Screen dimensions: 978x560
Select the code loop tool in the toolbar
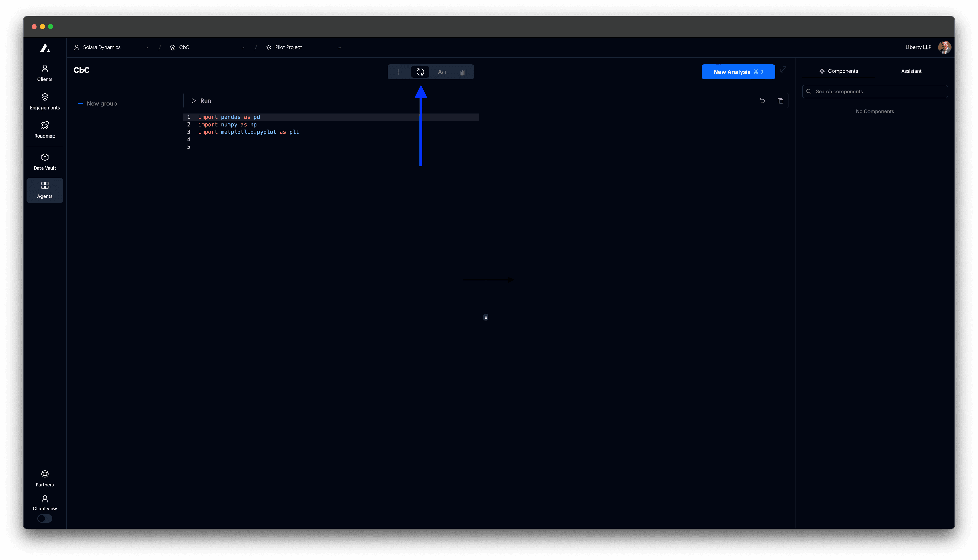click(420, 72)
